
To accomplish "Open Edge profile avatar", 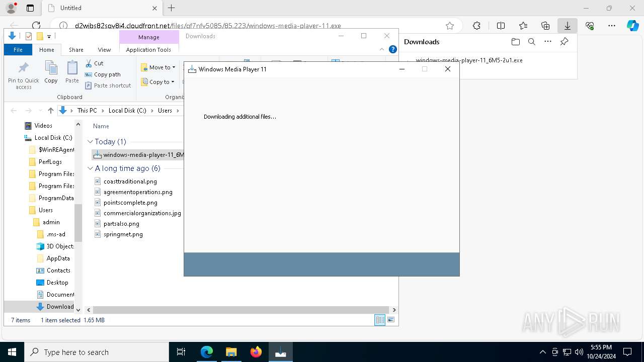I will click(11, 8).
